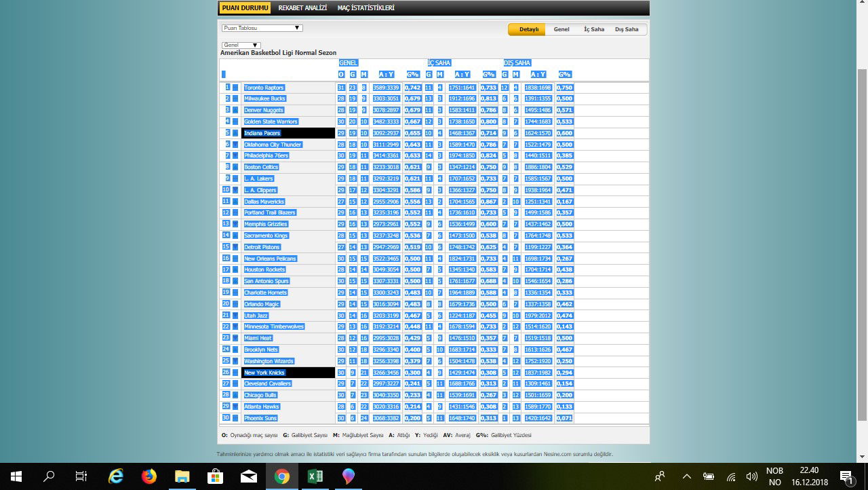Image resolution: width=868 pixels, height=490 pixels.
Task: Click the Memphis Grizzlies link
Action: coord(267,224)
